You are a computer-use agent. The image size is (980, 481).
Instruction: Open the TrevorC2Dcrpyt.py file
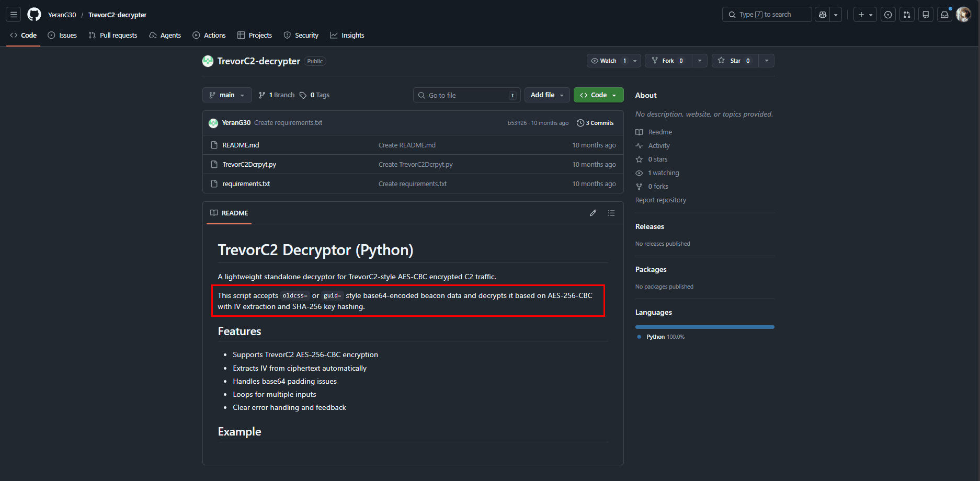click(249, 165)
